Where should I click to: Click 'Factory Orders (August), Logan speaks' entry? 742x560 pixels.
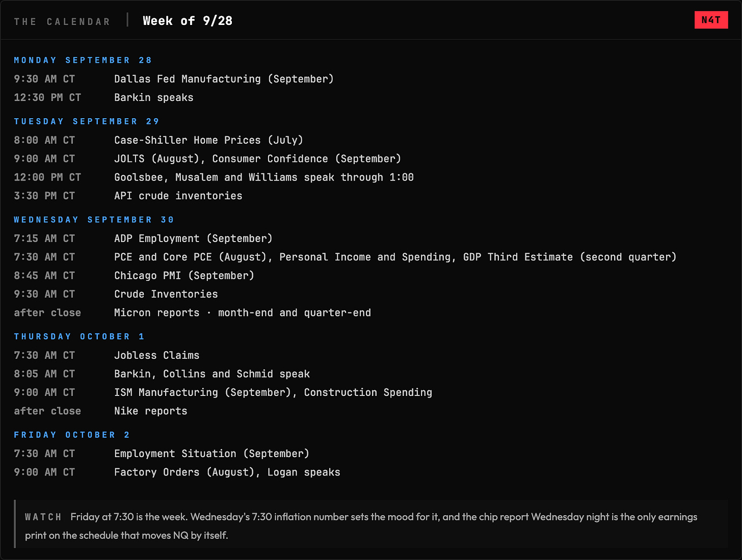227,472
